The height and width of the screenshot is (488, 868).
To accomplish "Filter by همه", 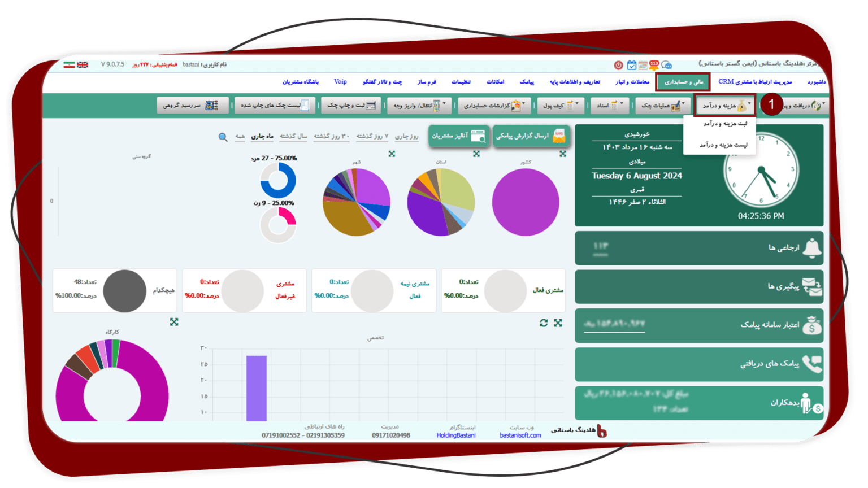I will click(240, 136).
